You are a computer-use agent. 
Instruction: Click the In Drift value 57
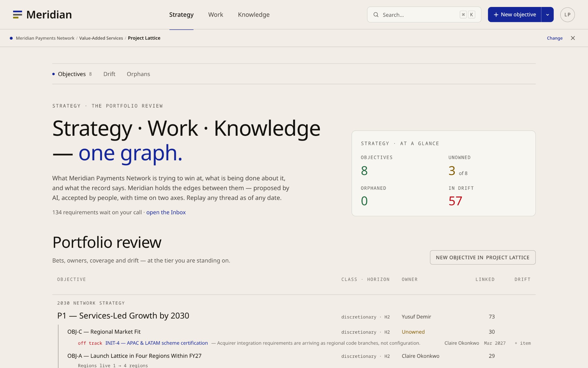click(455, 201)
